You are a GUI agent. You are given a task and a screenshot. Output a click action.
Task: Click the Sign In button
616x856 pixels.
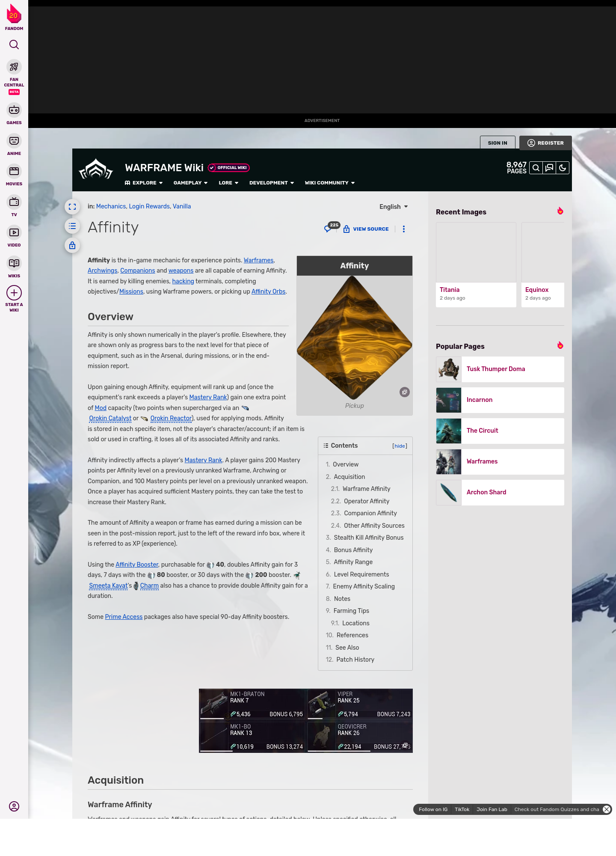498,143
